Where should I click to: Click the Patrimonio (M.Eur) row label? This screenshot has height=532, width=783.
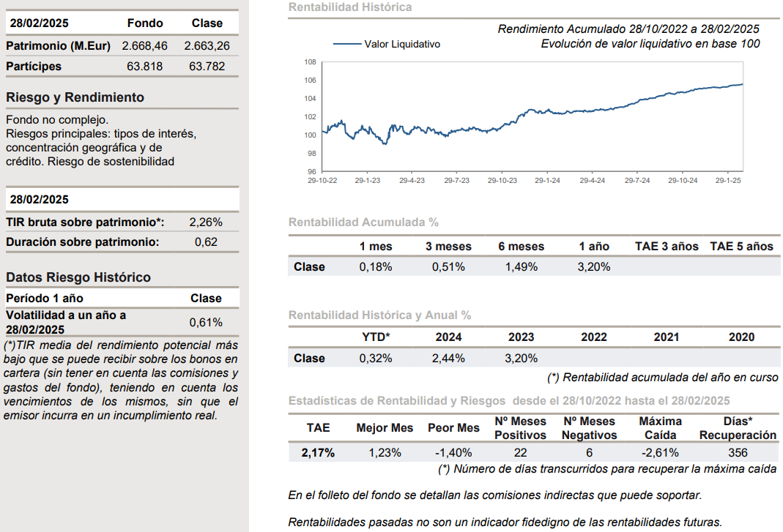58,46
